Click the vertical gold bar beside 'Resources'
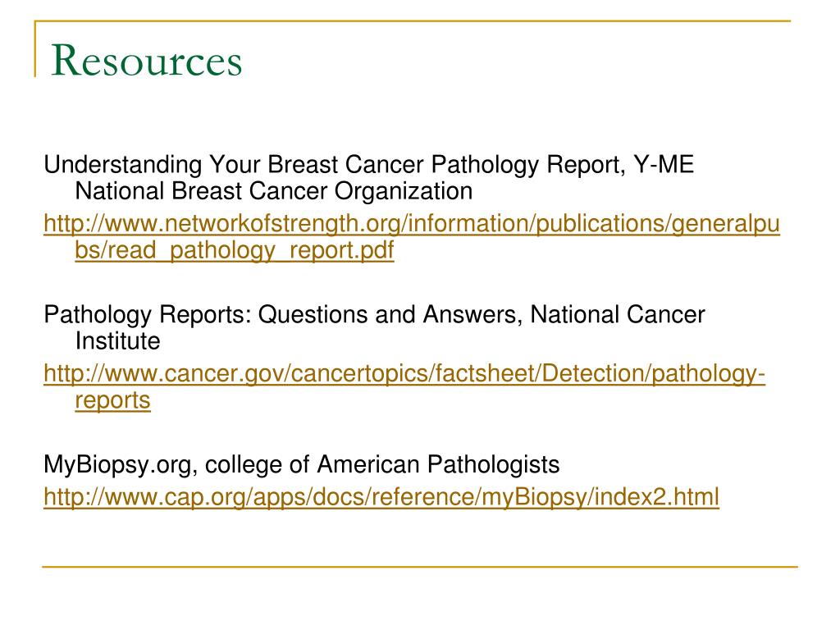Image resolution: width=840 pixels, height=630 pixels. coord(35,49)
